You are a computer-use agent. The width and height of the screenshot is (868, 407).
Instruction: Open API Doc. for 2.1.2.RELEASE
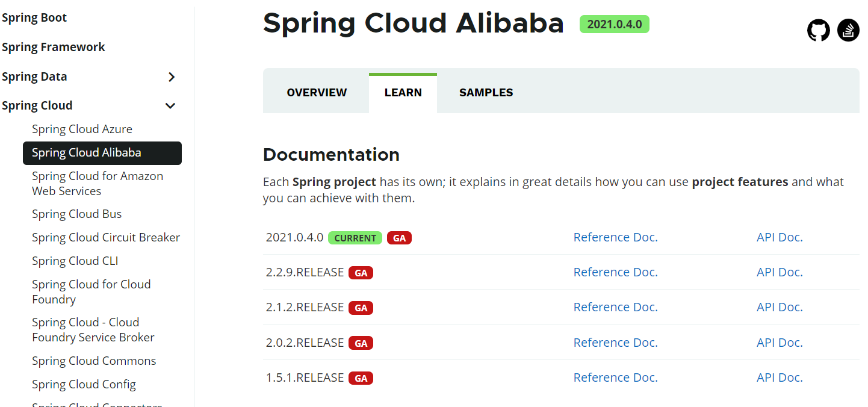[x=780, y=307]
